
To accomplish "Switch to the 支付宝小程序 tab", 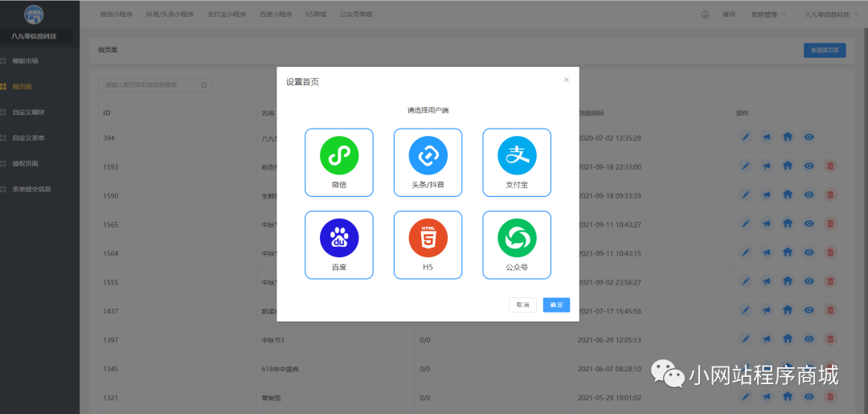I will tap(227, 15).
